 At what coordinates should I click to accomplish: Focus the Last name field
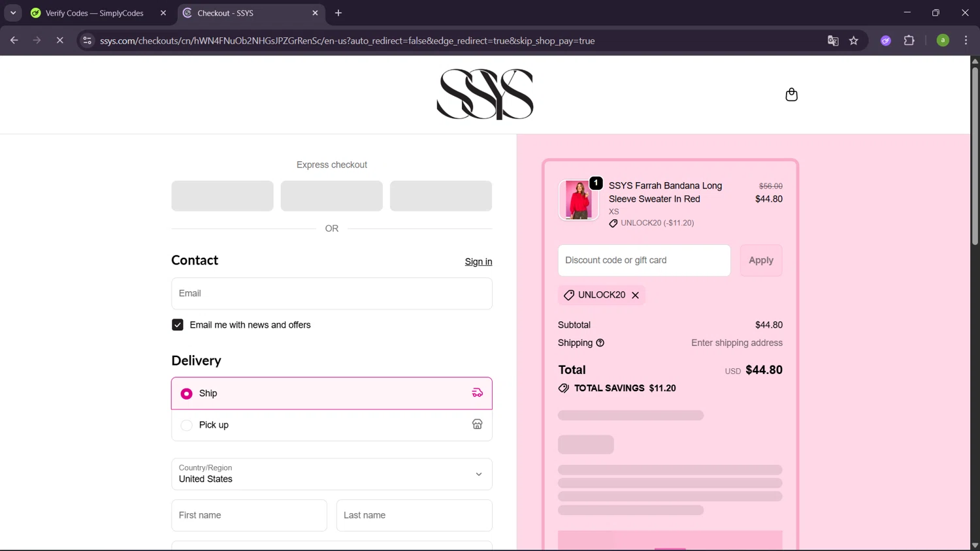(414, 516)
